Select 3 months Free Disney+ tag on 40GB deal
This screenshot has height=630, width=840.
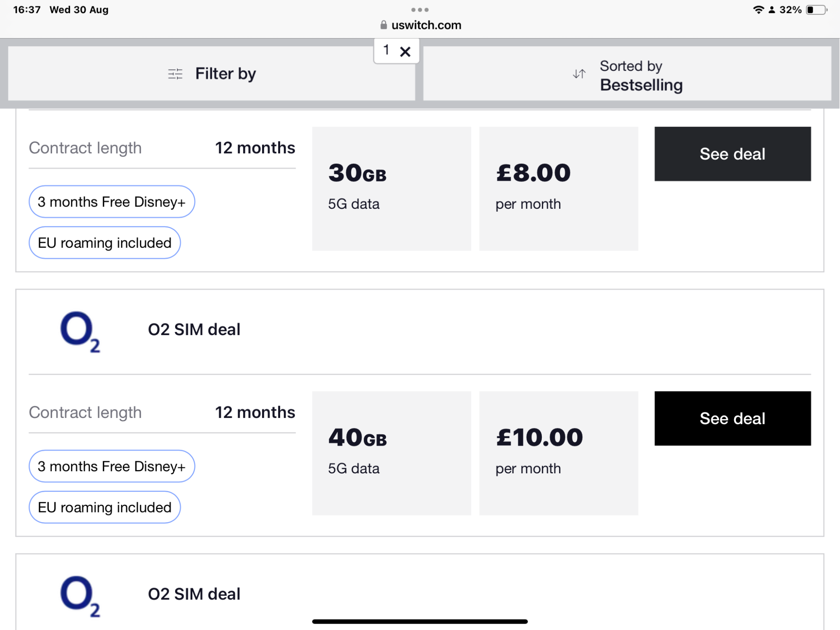click(x=112, y=466)
